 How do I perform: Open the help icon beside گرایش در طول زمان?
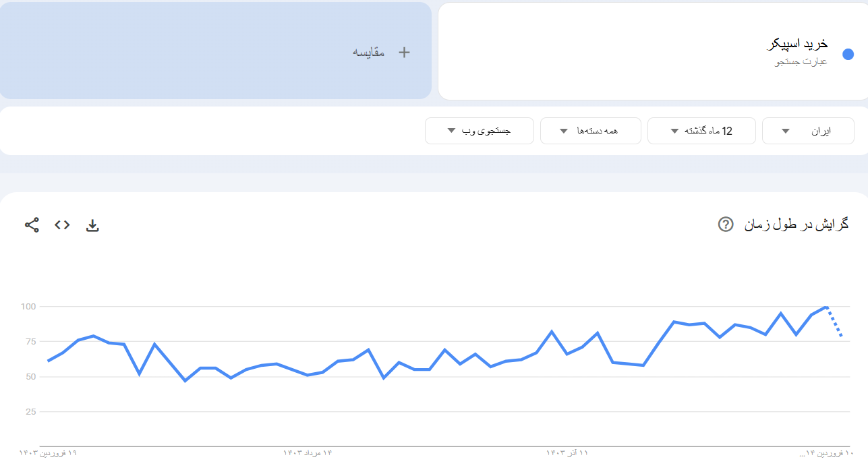[726, 225]
